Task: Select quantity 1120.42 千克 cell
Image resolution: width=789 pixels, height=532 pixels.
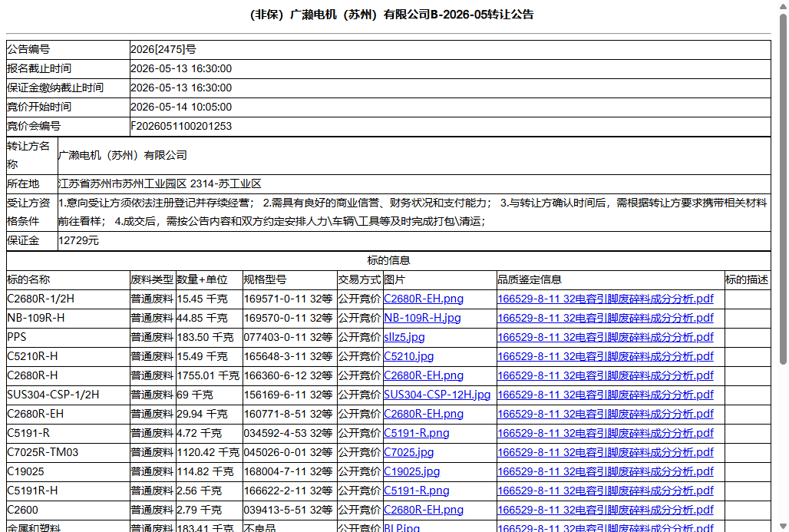Action: pos(209,452)
